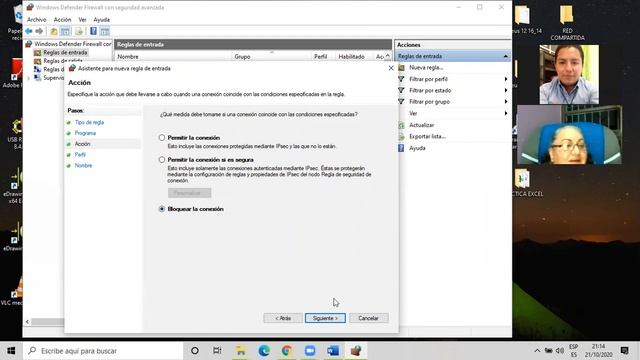Image resolution: width=640 pixels, height=360 pixels.
Task: Open the volume control in the system tray
Action: point(560,351)
